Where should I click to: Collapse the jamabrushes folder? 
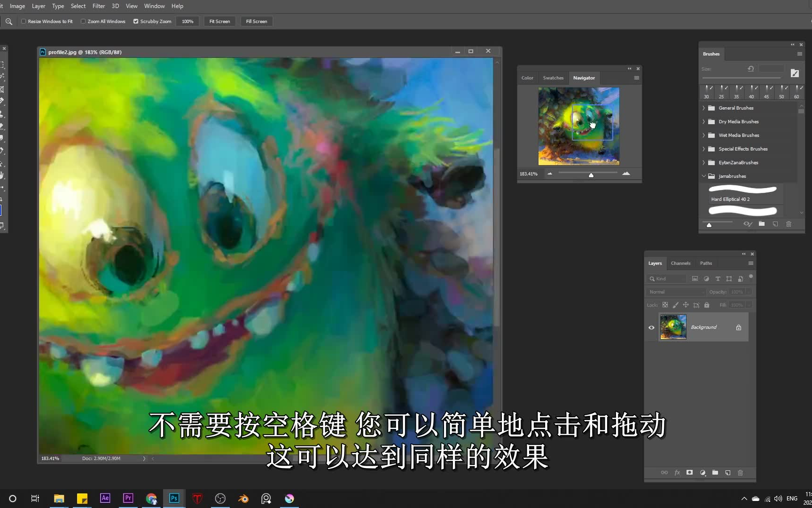tap(703, 176)
